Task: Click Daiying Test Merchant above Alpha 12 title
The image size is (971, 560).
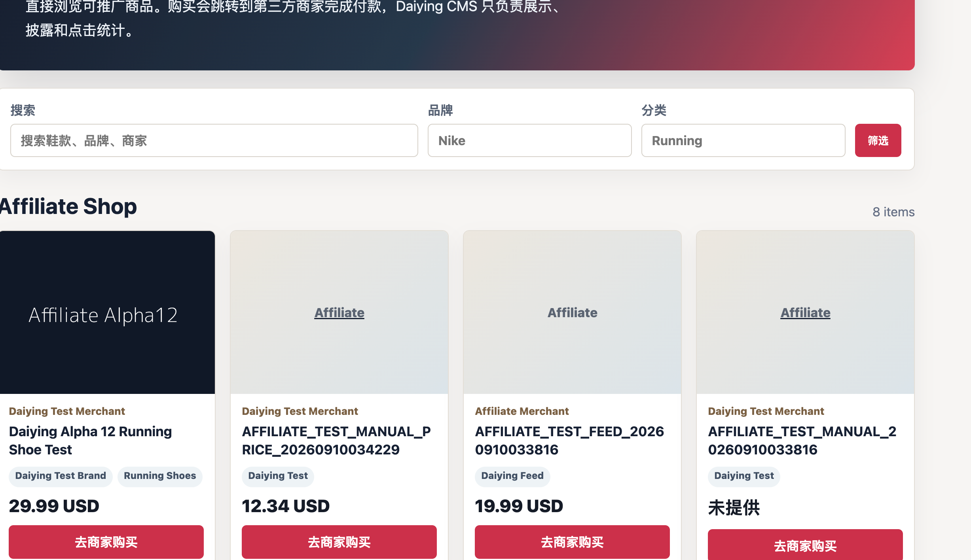Action: 67,411
